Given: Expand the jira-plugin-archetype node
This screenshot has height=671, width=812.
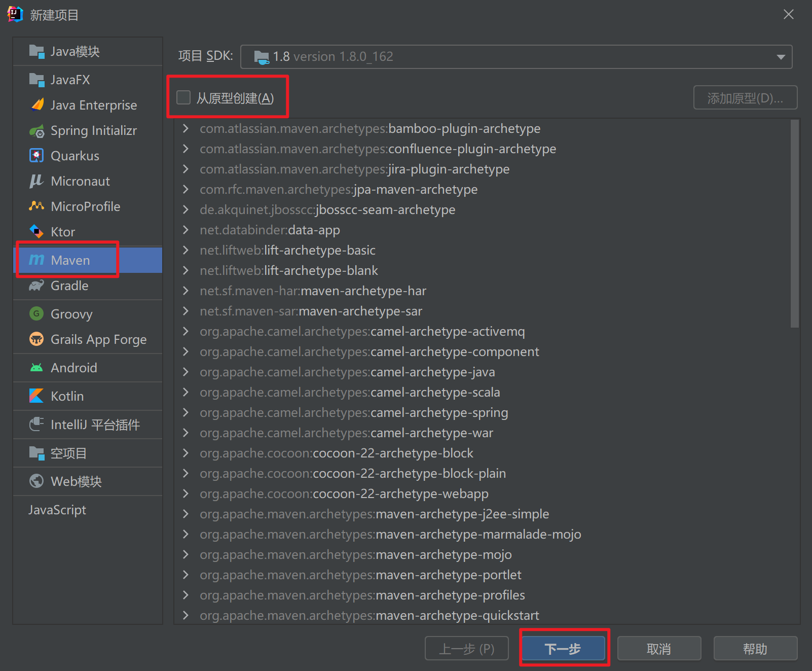Looking at the screenshot, I should click(186, 169).
